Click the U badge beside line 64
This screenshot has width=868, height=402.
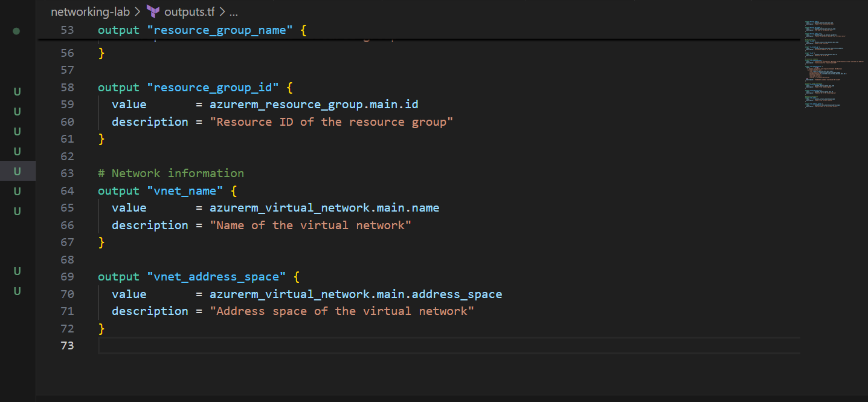pyautogui.click(x=17, y=192)
